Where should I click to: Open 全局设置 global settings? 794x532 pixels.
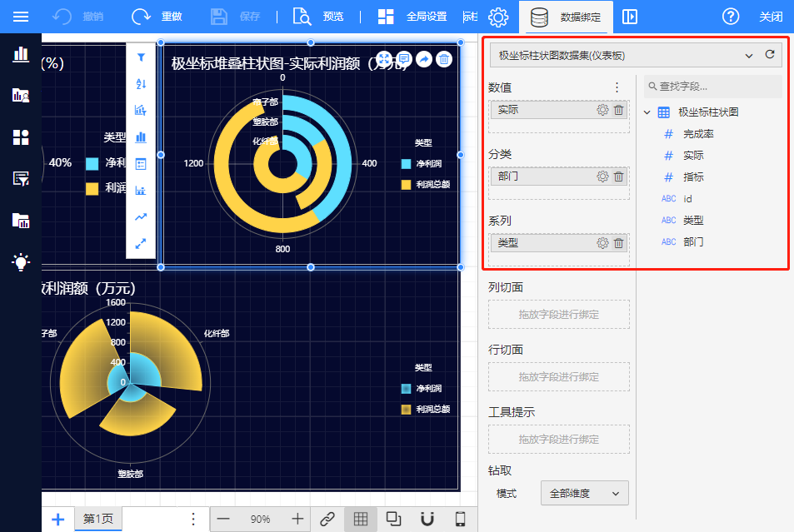(x=412, y=17)
